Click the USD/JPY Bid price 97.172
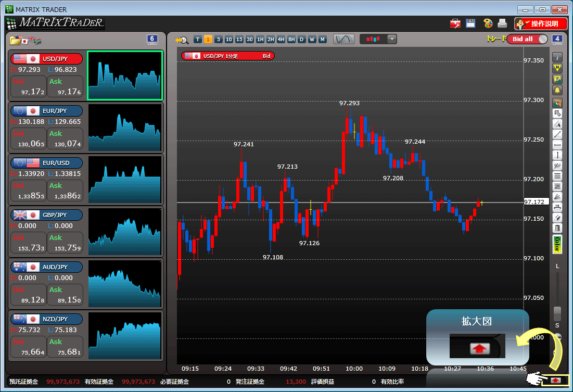The height and width of the screenshot is (392, 573). point(29,86)
